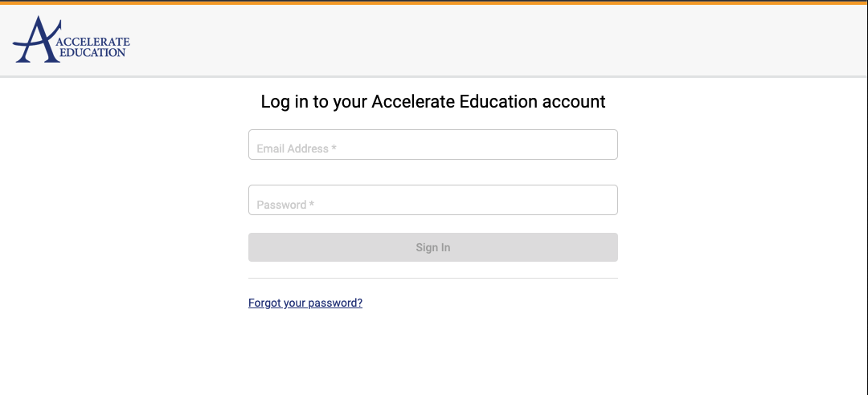The height and width of the screenshot is (395, 868).
Task: Click the Accelerate Education logo
Action: (72, 39)
